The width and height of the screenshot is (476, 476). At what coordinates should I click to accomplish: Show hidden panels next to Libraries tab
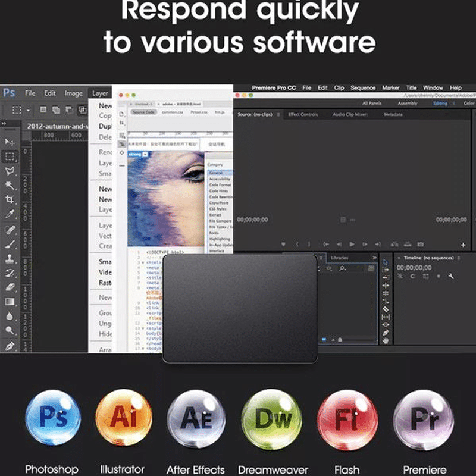(x=375, y=258)
